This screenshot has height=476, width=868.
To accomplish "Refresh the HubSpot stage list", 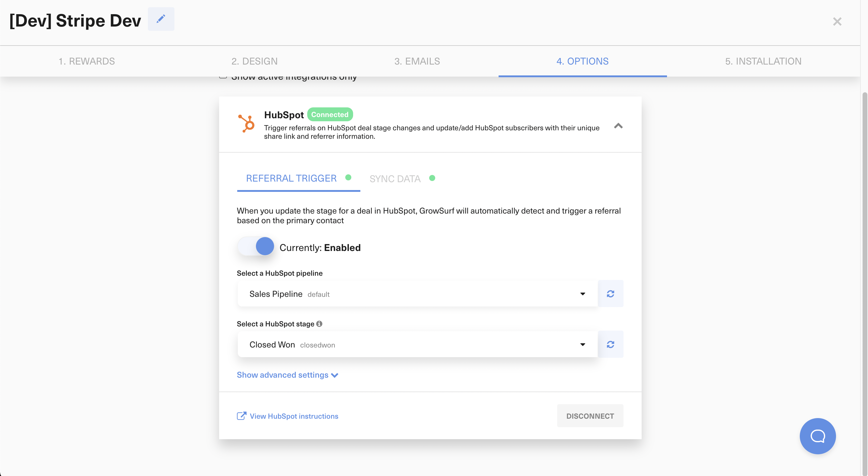I will [x=611, y=344].
